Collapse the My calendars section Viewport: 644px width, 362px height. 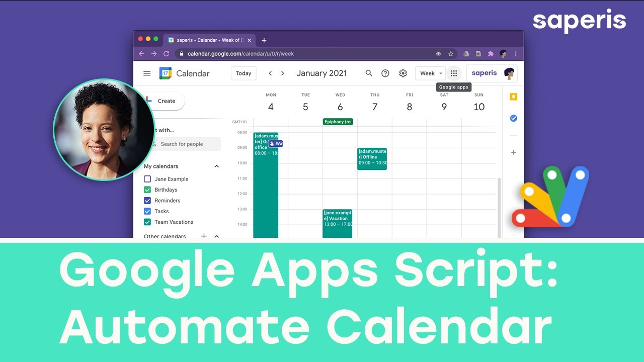click(217, 166)
